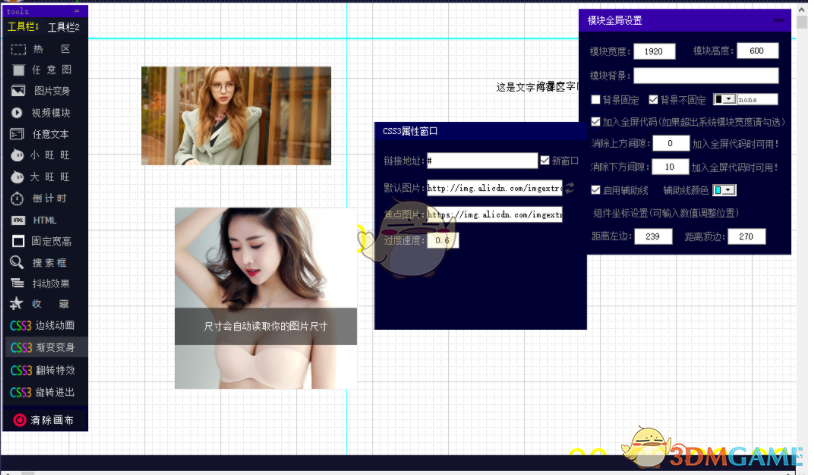The height and width of the screenshot is (475, 814).
Task: Select the 图片变身 image tool icon
Action: [18, 91]
